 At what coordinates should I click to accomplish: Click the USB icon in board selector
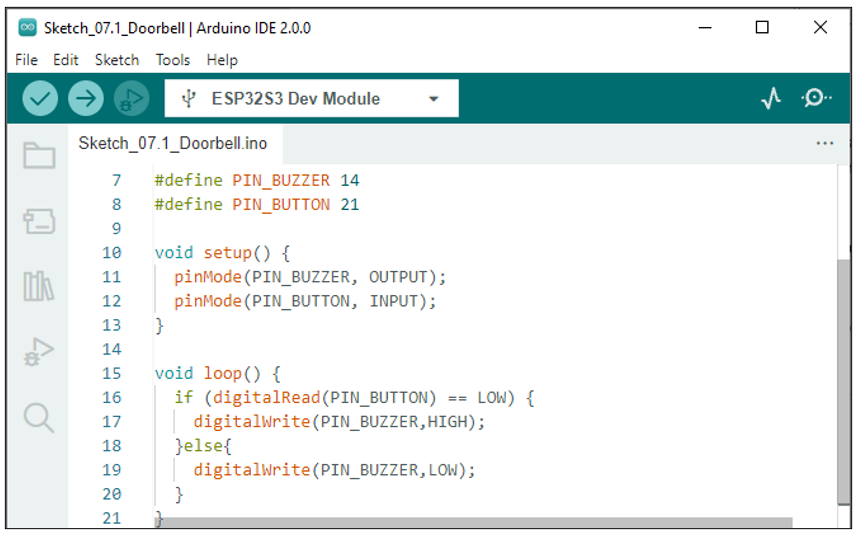pos(188,99)
